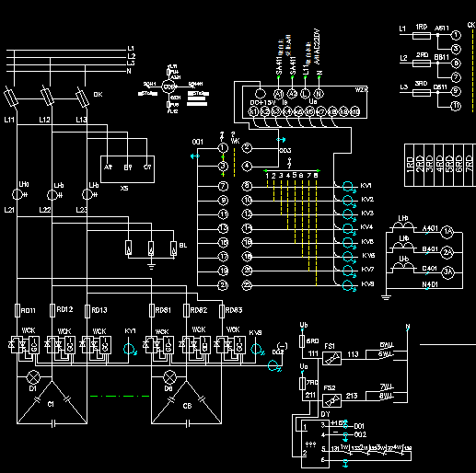Viewport: 476px width, 473px height.
Task: Select the 2A ammeter symbol
Action: (x=447, y=253)
